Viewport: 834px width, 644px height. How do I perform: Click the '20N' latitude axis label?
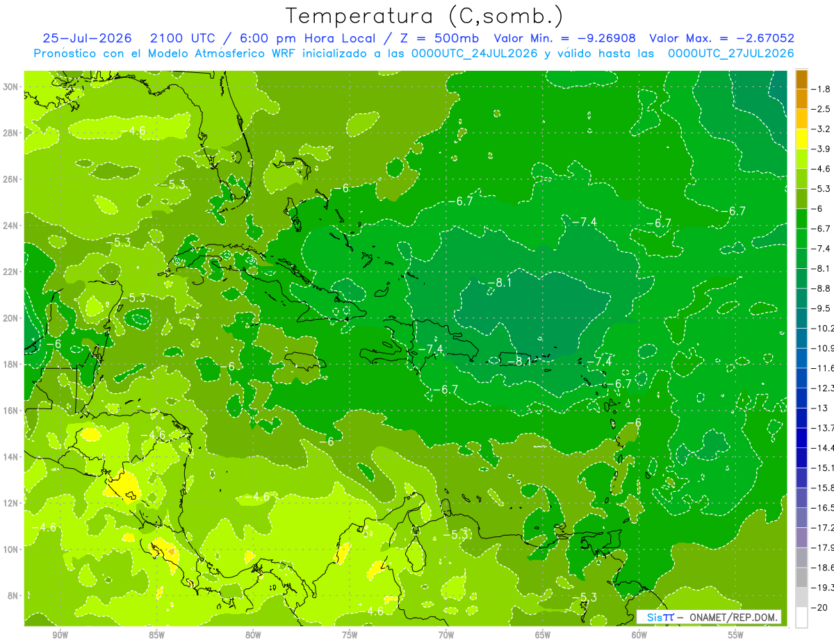12,318
